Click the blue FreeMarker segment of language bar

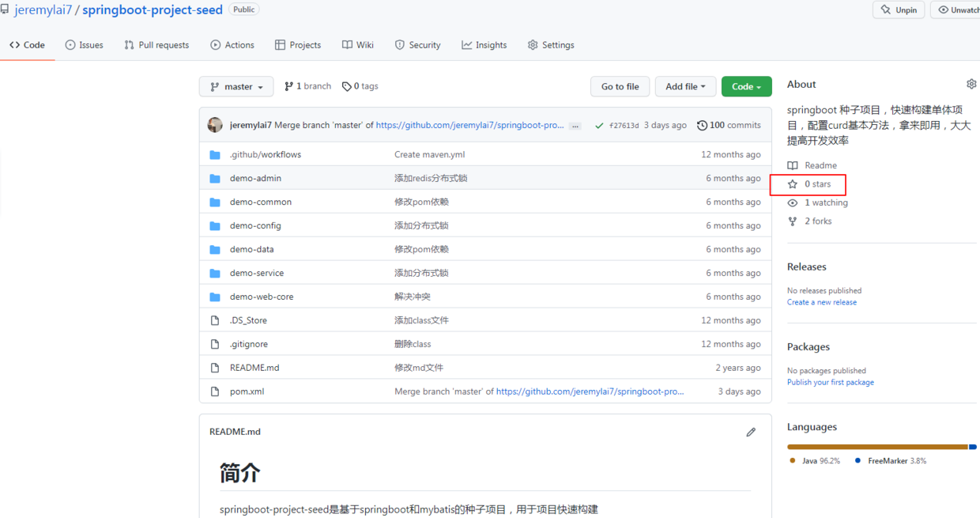pyautogui.click(x=973, y=447)
